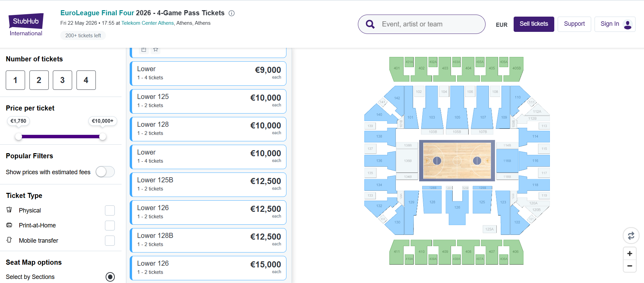The height and width of the screenshot is (283, 644).
Task: Open the Telekom Center Athens venue link
Action: coord(148,23)
